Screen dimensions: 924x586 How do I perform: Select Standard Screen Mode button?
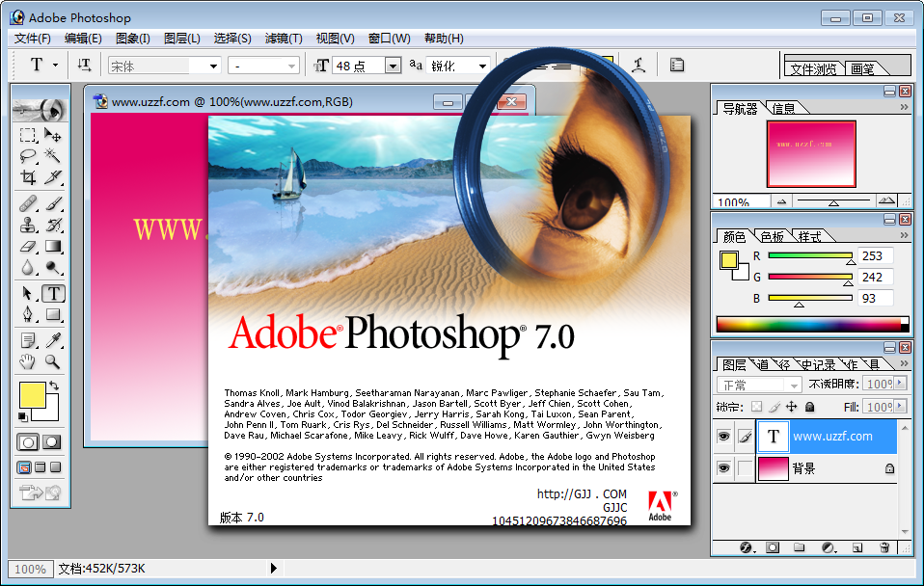24,467
